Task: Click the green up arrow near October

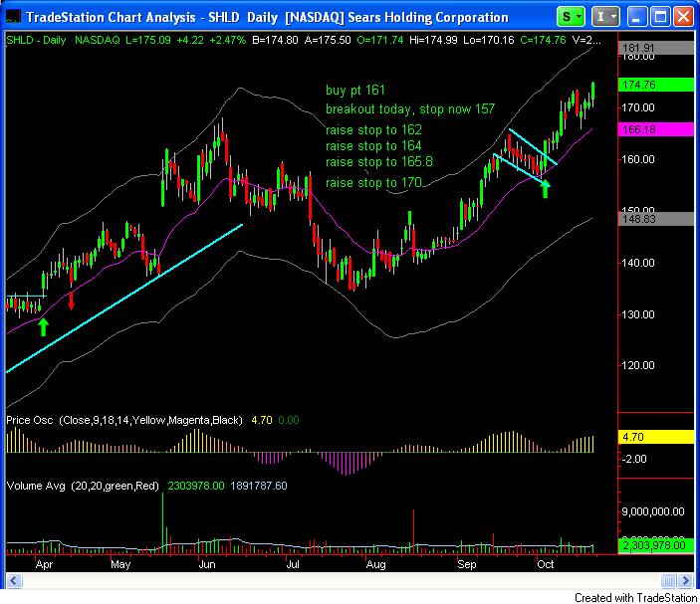Action: coord(545,190)
